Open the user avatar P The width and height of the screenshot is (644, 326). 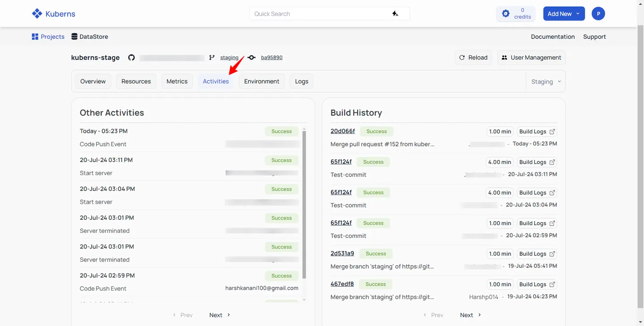[x=598, y=13]
